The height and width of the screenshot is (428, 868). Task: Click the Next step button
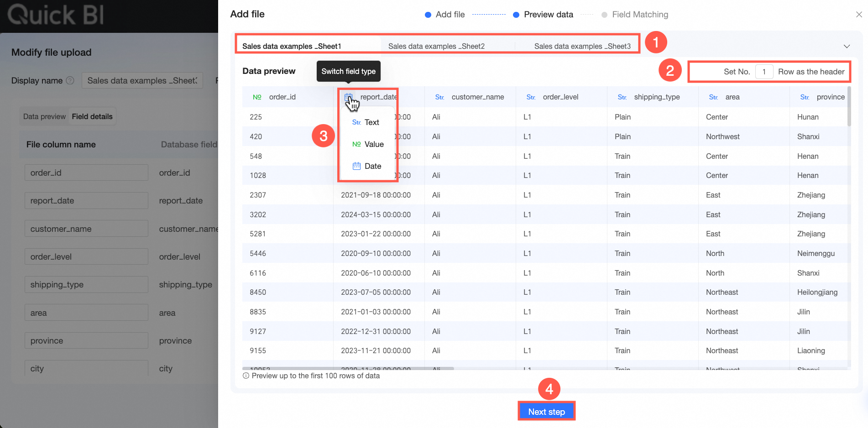(x=546, y=412)
